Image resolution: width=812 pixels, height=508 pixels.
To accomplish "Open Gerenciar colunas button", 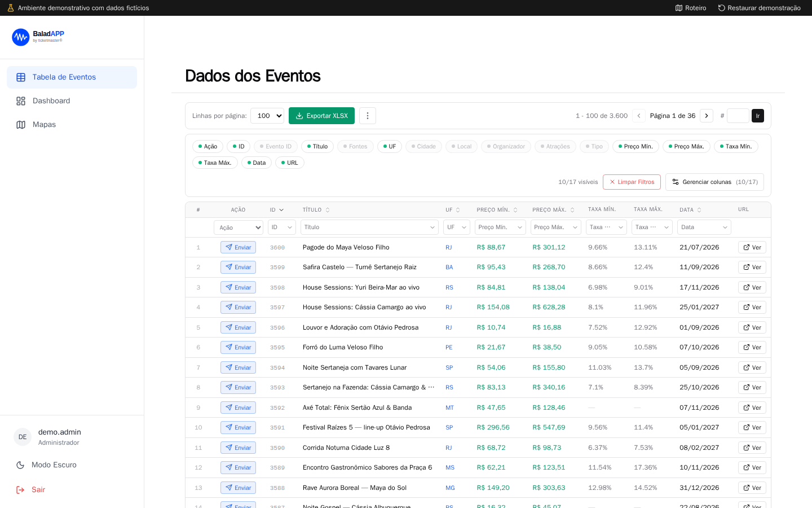I will [715, 182].
